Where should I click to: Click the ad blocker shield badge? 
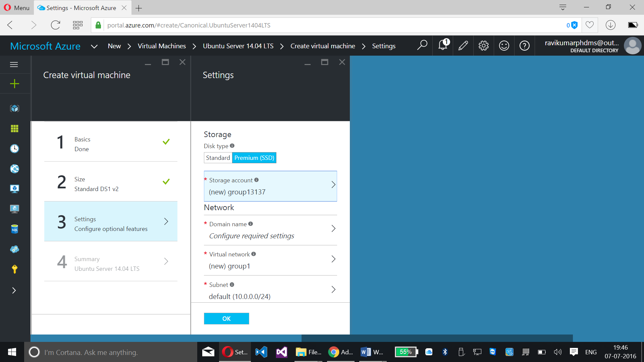(574, 25)
